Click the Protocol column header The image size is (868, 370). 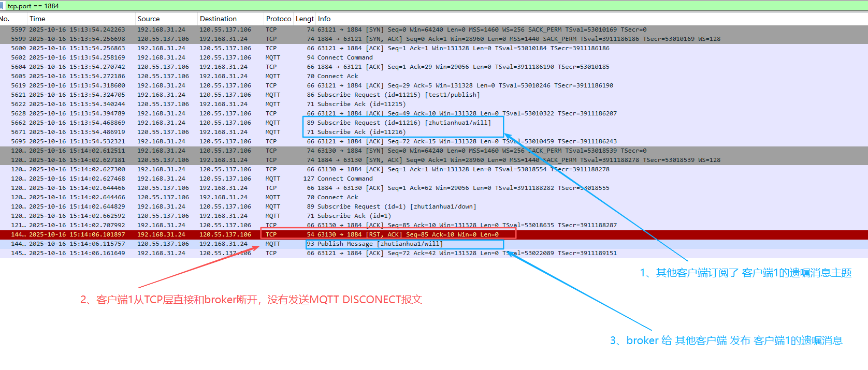click(279, 19)
